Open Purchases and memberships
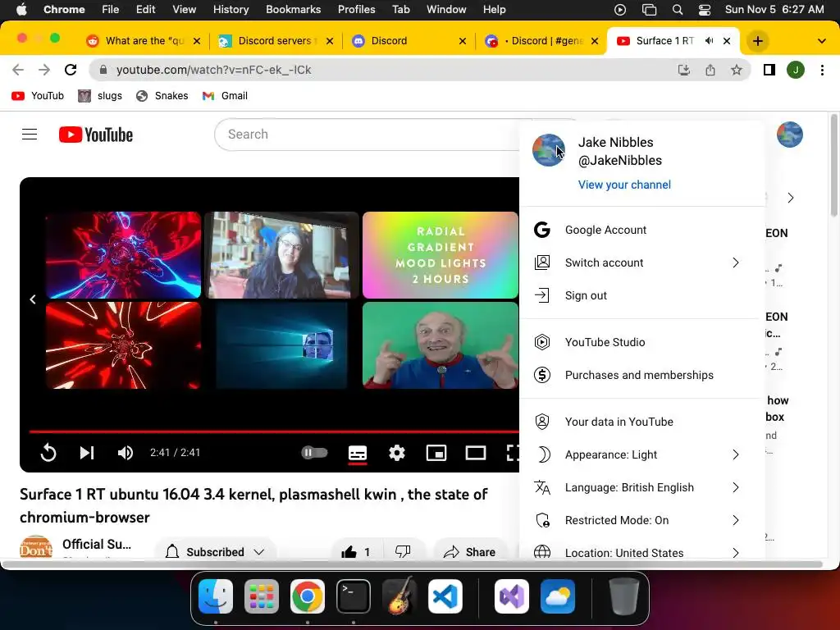The width and height of the screenshot is (840, 630). point(641,374)
